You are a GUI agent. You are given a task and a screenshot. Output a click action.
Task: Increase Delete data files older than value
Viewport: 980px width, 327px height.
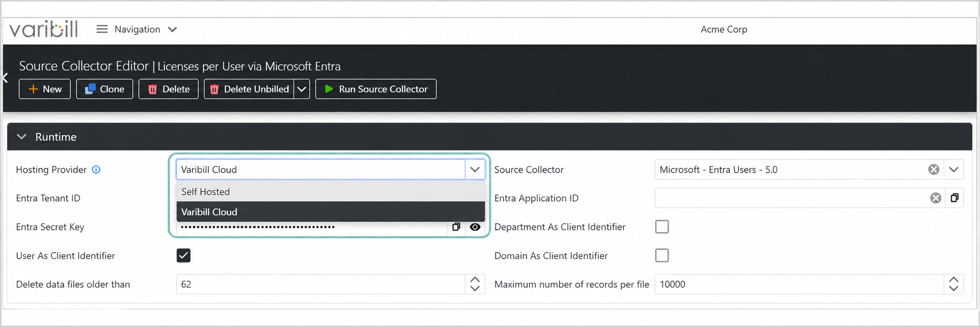[475, 280]
